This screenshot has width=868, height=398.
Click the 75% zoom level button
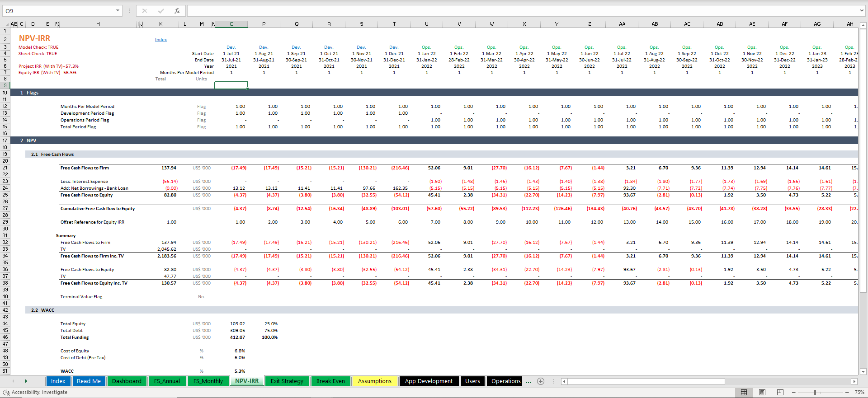(x=859, y=393)
